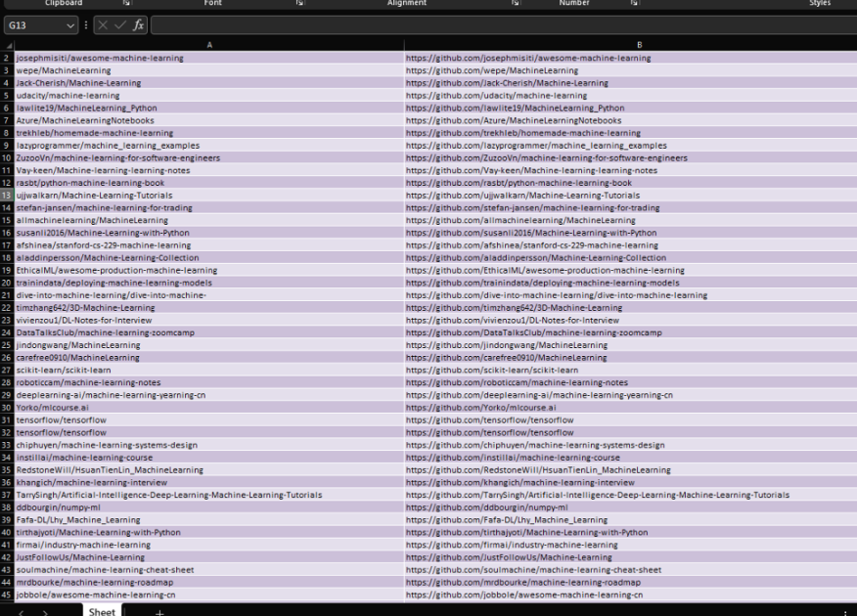
Task: Select URL cell https://github.com/lazyprogrammer/machine_learning_examples
Action: click(631, 146)
